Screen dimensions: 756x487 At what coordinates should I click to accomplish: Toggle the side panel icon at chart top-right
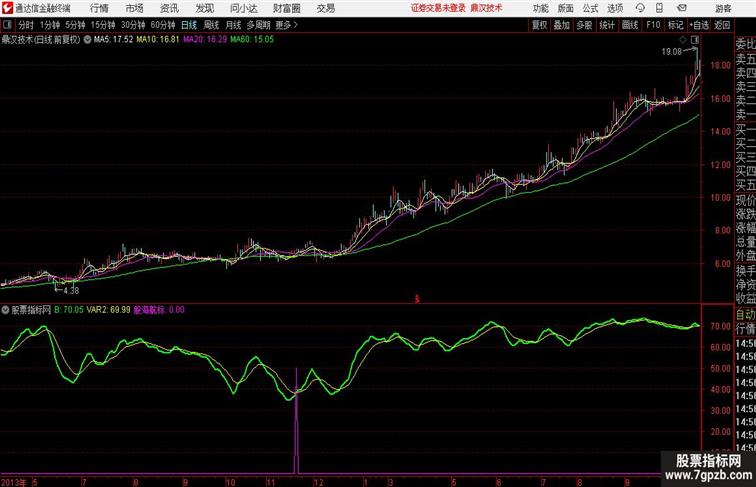[695, 40]
